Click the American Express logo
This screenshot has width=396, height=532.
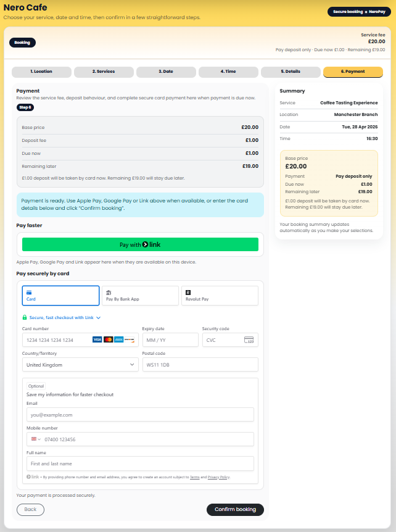[x=118, y=340]
